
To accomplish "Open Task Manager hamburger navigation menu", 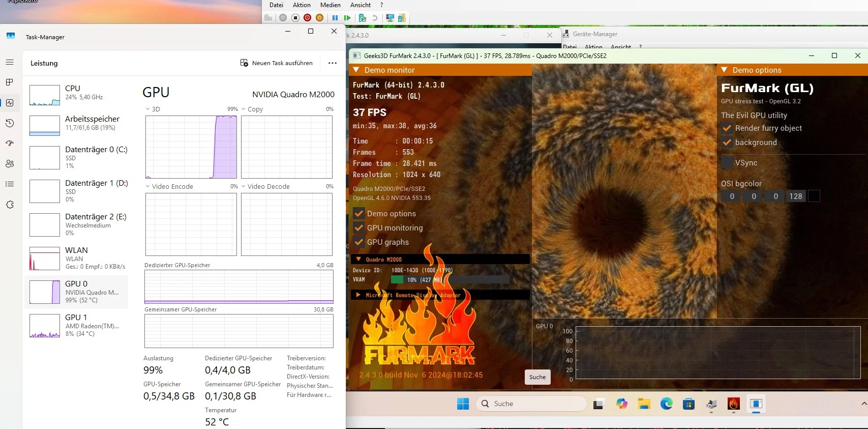I will pyautogui.click(x=10, y=62).
